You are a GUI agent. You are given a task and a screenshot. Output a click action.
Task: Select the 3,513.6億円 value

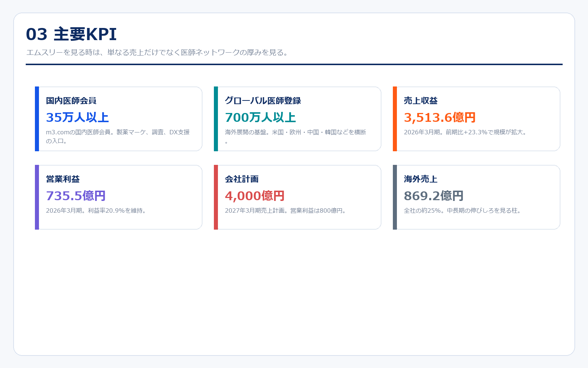pyautogui.click(x=440, y=117)
